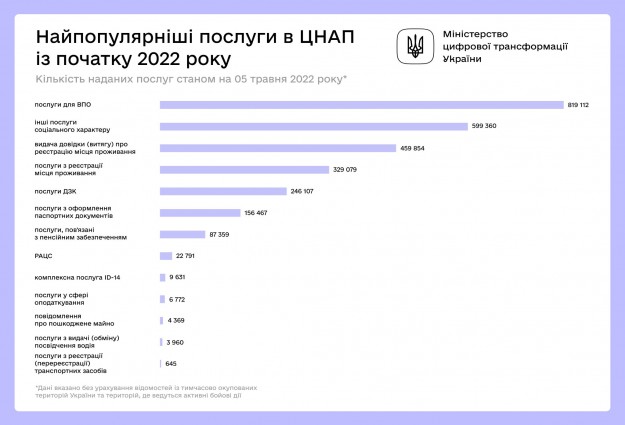Click the видача довідки (витягу) label
The width and height of the screenshot is (625, 425).
coord(85,148)
